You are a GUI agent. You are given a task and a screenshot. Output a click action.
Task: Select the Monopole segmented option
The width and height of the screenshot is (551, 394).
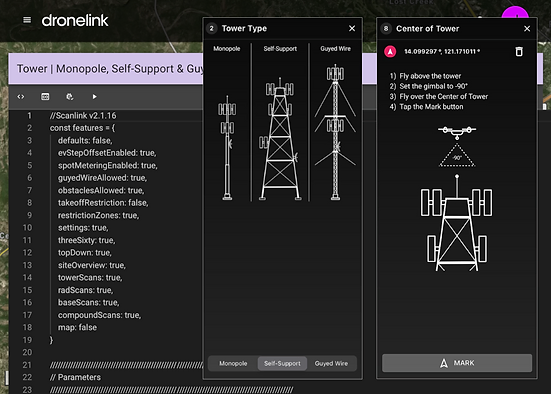tap(233, 363)
